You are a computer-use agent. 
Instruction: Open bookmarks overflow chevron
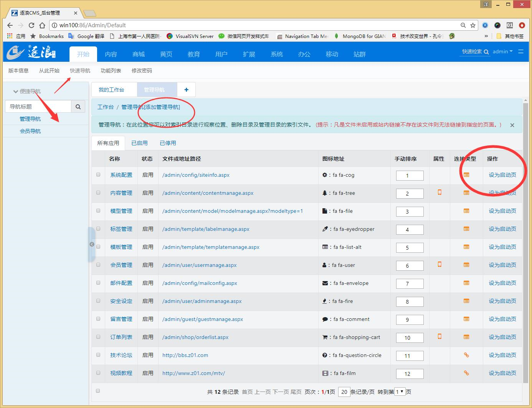point(486,36)
